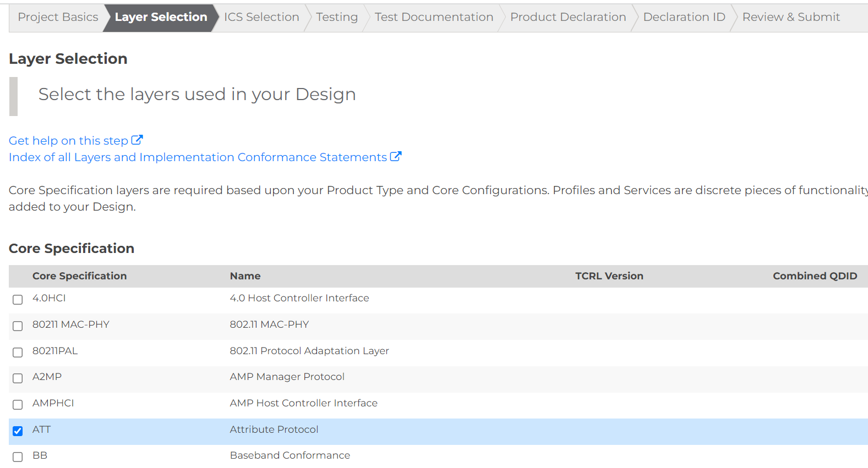Open the Get help on this step link
Viewport: 868px width, 468px height.
[x=68, y=141]
